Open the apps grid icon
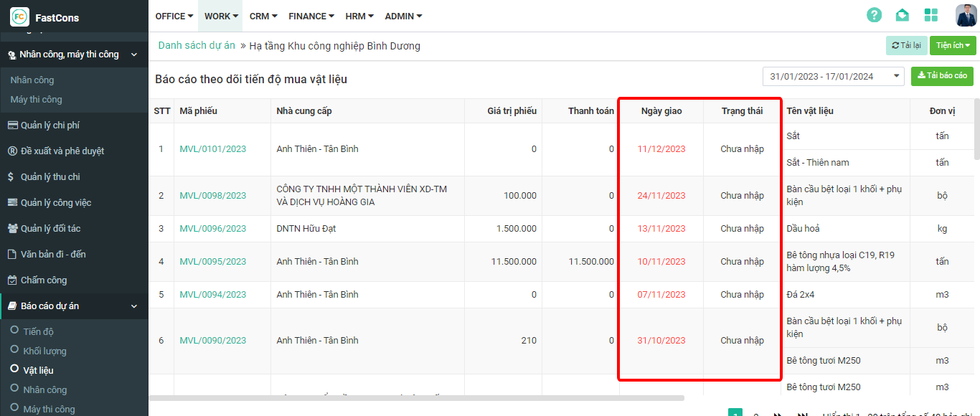The image size is (980, 416). (x=931, y=15)
